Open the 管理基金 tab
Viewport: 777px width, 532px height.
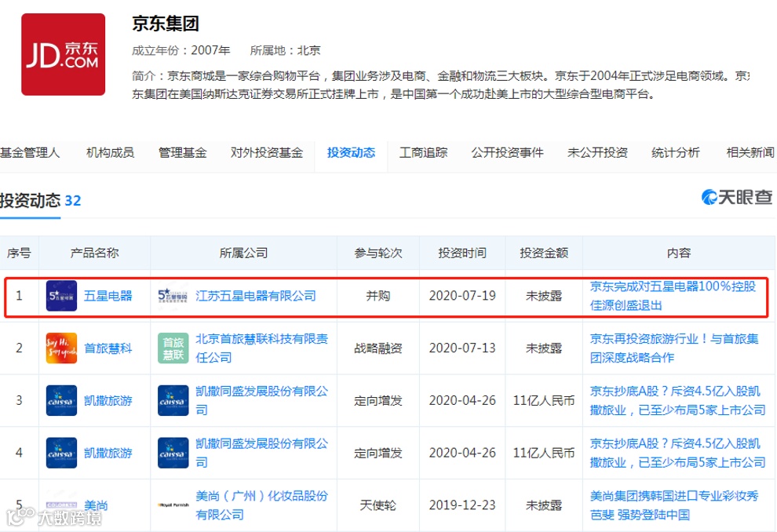point(182,152)
